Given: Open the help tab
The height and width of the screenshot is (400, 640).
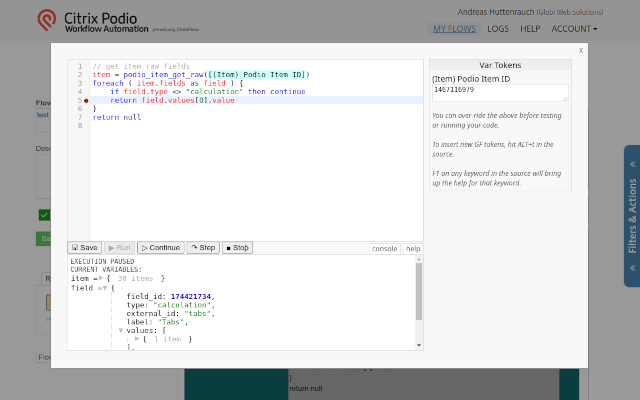Looking at the screenshot, I should 412,248.
